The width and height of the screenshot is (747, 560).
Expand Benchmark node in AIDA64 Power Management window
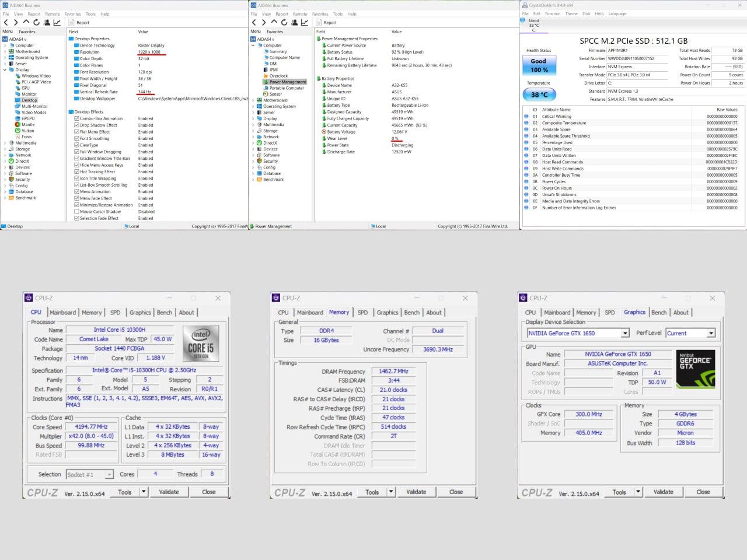pyautogui.click(x=253, y=179)
